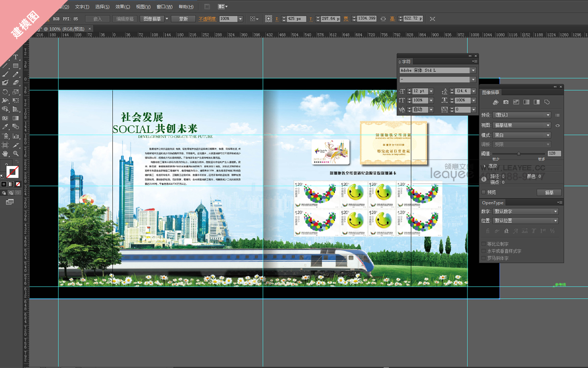Expand the 高级 advanced section
This screenshot has height=368, width=588.
[484, 166]
